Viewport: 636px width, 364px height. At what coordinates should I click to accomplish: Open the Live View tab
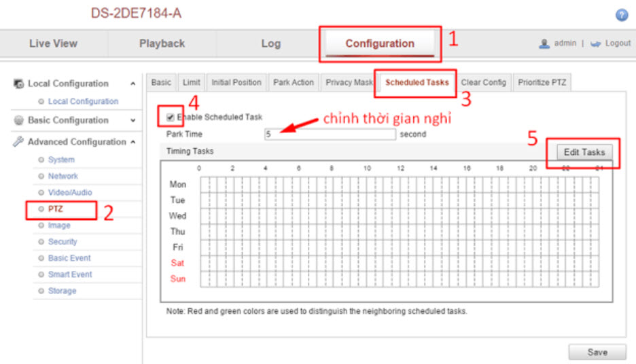53,43
